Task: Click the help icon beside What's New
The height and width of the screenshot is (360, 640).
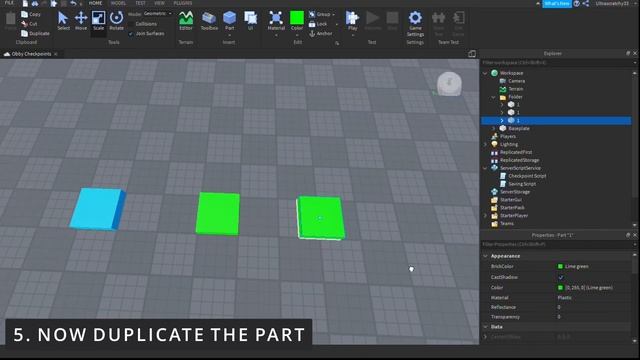Action: coord(576,3)
